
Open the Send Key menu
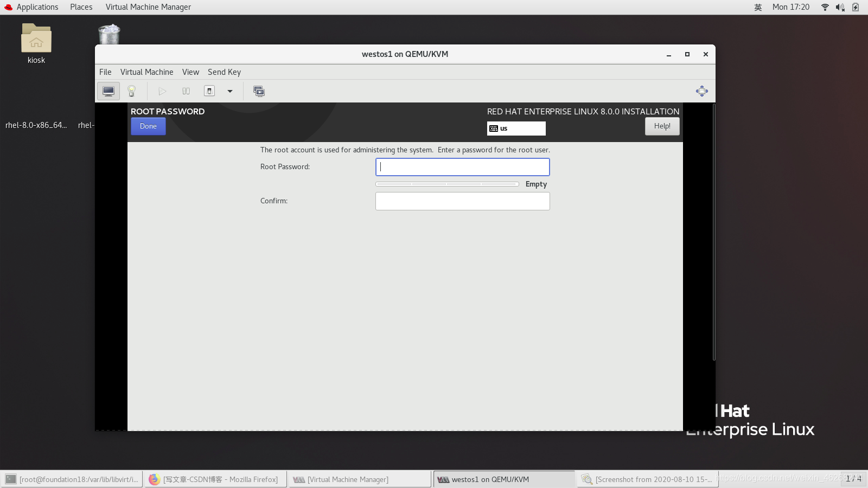(224, 72)
